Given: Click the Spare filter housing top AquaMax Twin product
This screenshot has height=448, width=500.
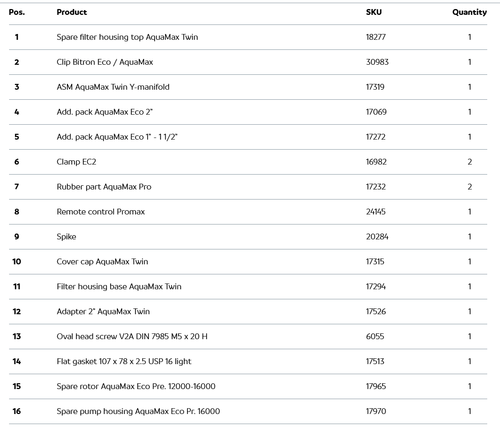Looking at the screenshot, I should 127,37.
